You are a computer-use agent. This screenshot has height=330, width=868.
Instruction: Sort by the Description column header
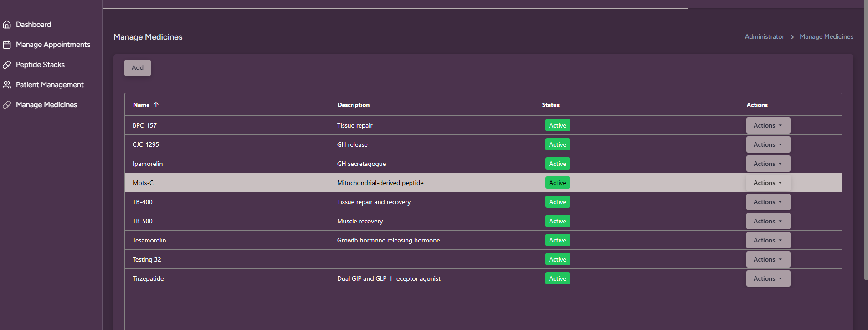click(x=353, y=105)
